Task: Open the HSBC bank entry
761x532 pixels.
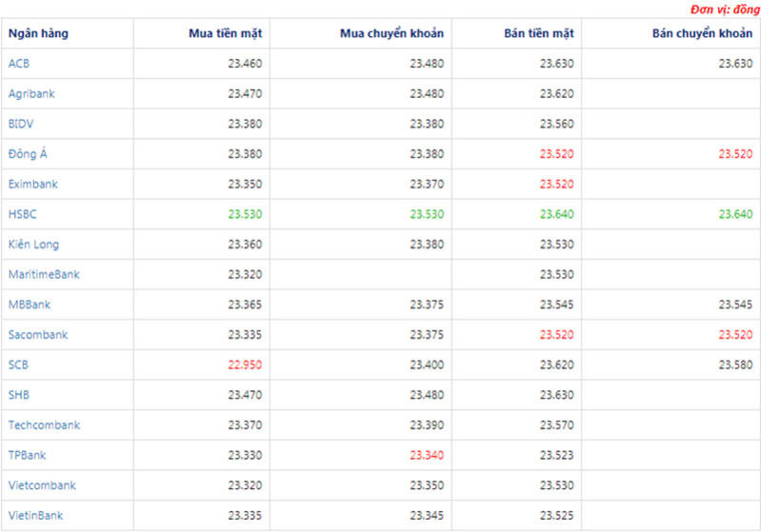Action: (22, 214)
